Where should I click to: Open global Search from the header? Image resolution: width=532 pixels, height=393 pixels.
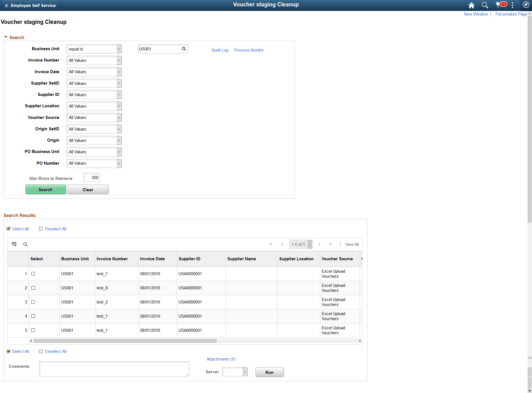click(485, 5)
